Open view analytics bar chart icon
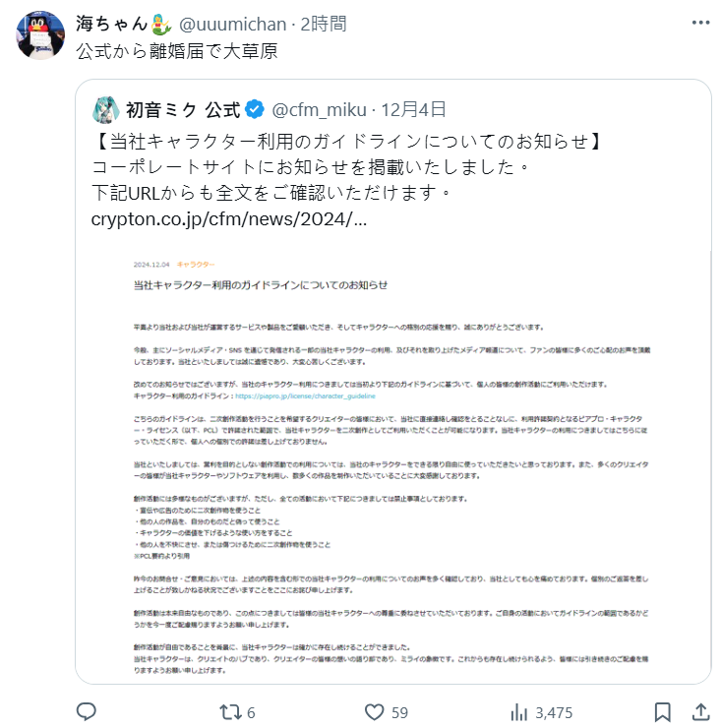 click(519, 712)
